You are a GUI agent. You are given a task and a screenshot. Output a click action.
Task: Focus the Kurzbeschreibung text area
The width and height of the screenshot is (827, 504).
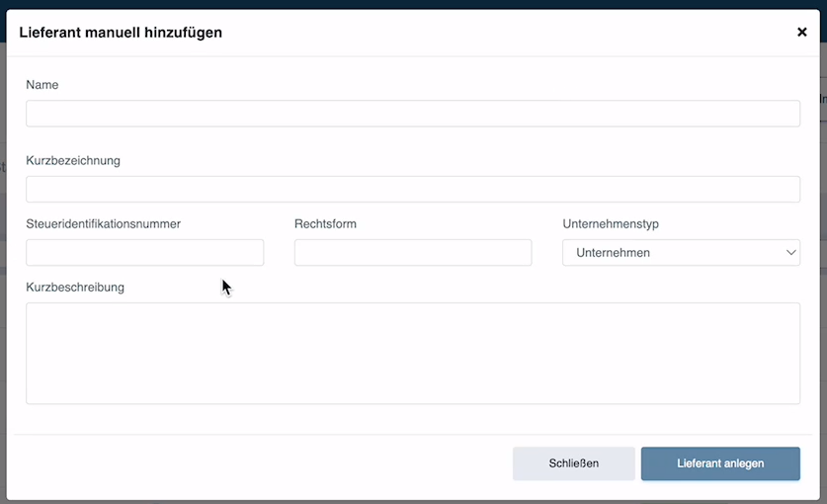point(413,353)
